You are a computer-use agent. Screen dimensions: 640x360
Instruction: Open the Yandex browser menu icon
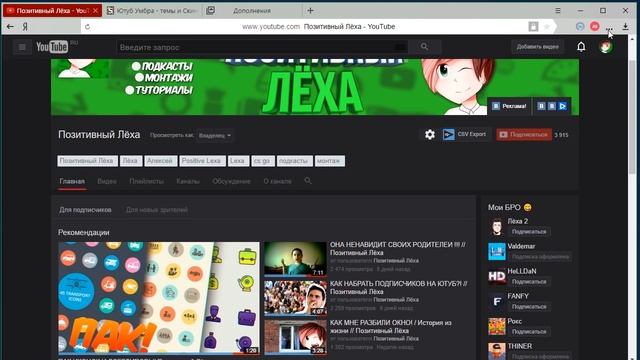point(558,11)
